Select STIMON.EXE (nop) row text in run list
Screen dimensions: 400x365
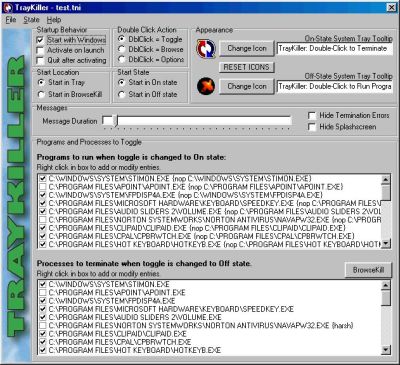pyautogui.click(x=180, y=179)
